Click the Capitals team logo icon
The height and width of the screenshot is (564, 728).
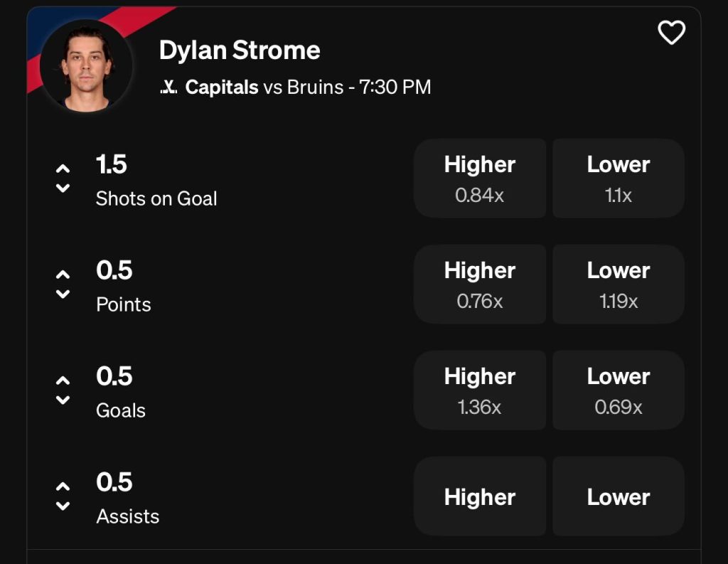pyautogui.click(x=168, y=87)
